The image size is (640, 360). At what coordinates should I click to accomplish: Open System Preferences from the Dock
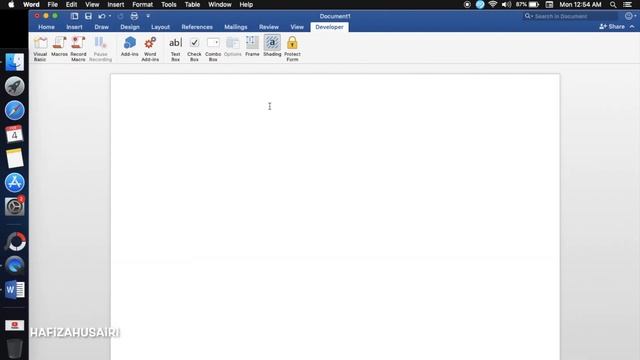(x=14, y=207)
